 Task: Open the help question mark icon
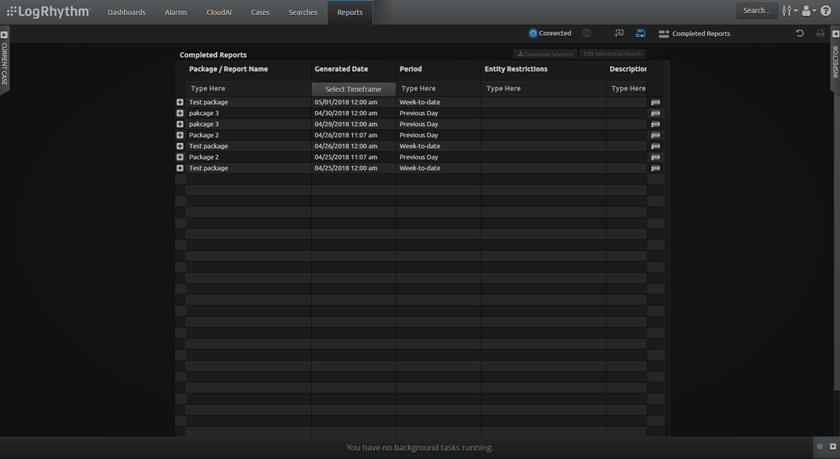(x=826, y=11)
